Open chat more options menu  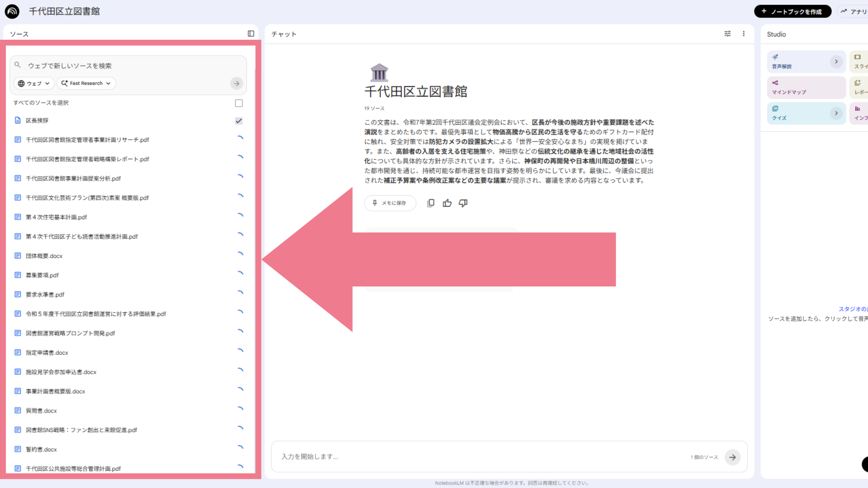click(x=744, y=33)
